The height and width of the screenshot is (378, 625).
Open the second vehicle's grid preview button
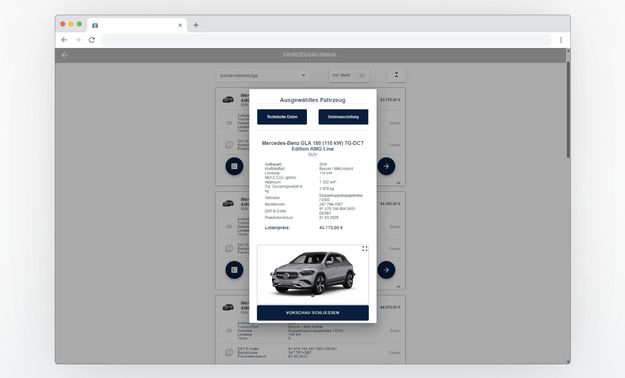pos(234,270)
